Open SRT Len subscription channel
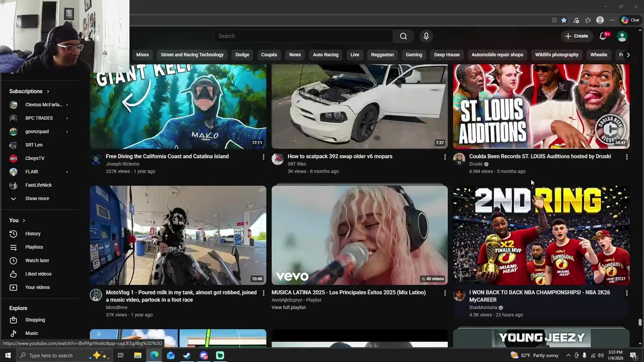Viewport: 644px width, 362px height. [39, 145]
